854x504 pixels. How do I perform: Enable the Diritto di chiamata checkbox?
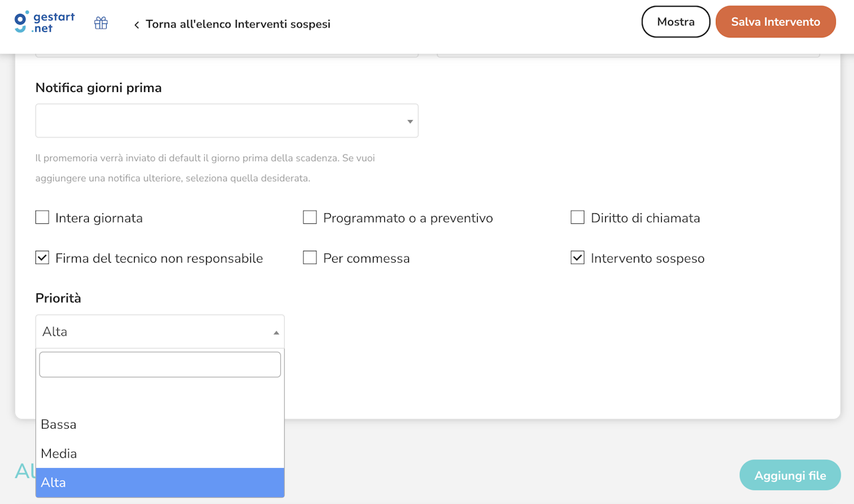(576, 217)
